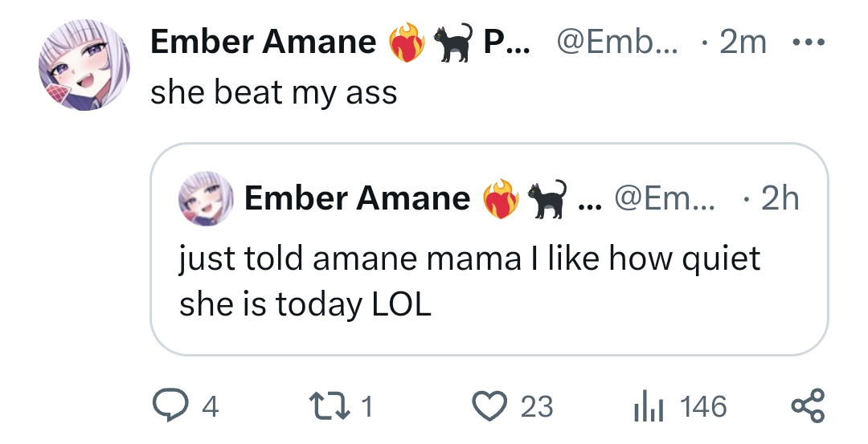Screen dimensions: 868x444
Task: Click Ember Amane name in quoted tweet
Action: 357,198
